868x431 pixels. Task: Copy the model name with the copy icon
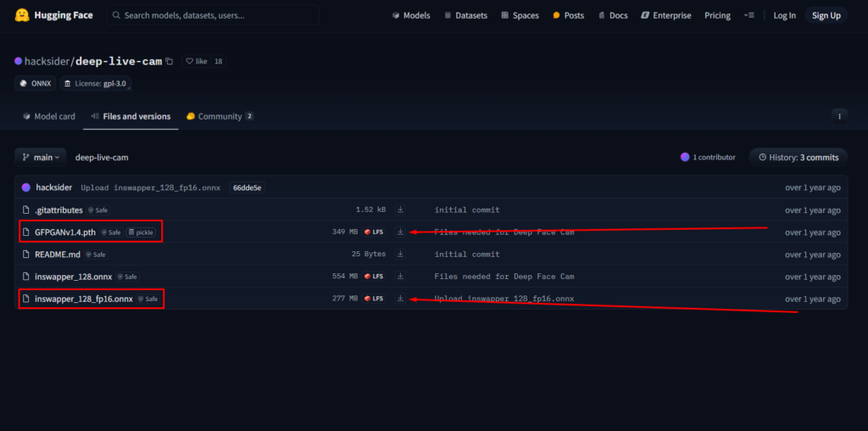(170, 61)
